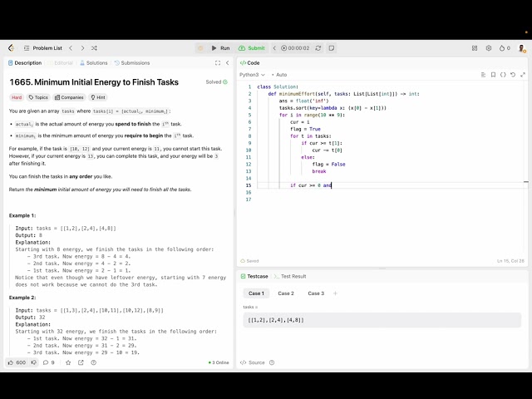
Task: Open the notes icon in top bar
Action: pos(332,48)
